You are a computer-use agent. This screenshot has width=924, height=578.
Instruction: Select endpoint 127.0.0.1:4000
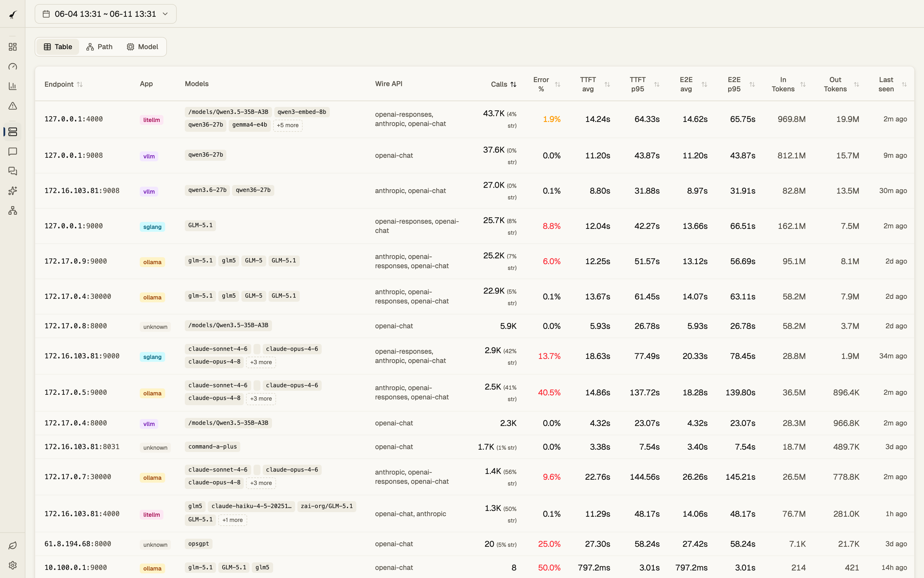(x=74, y=119)
